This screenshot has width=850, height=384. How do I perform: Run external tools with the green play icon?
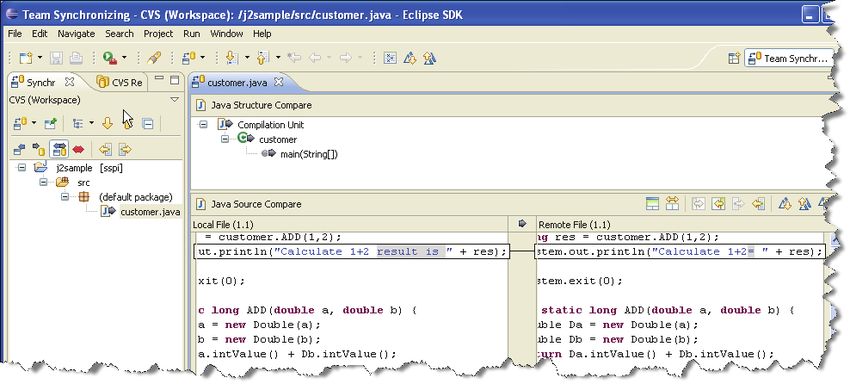pyautogui.click(x=110, y=57)
